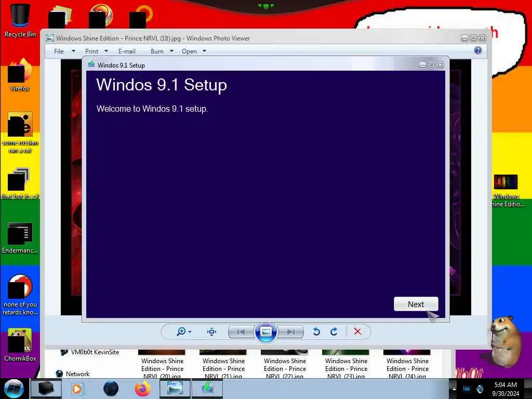
Task: Show hidden system tray icons
Action: pos(454,389)
